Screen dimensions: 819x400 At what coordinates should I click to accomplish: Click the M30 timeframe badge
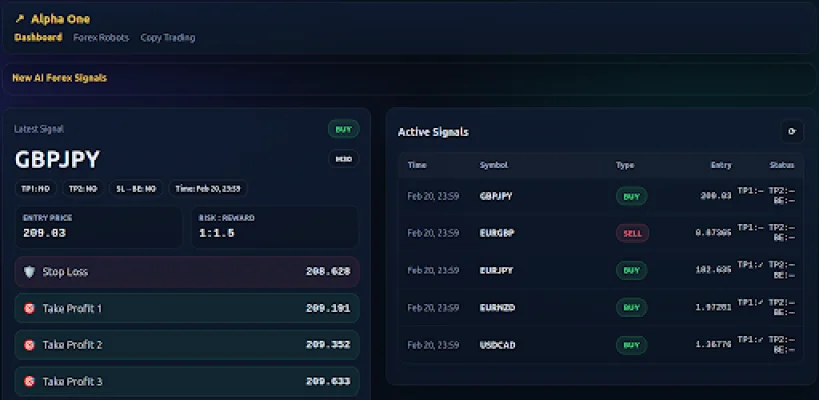tap(343, 159)
